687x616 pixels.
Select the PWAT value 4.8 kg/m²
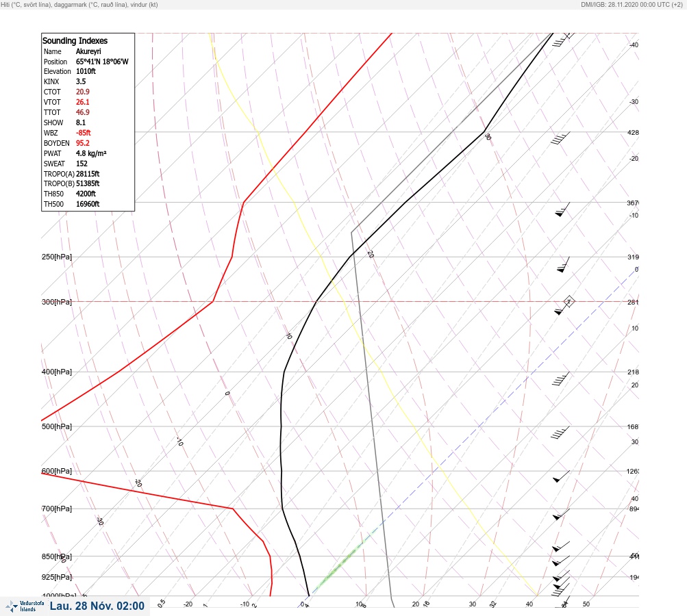pos(91,153)
